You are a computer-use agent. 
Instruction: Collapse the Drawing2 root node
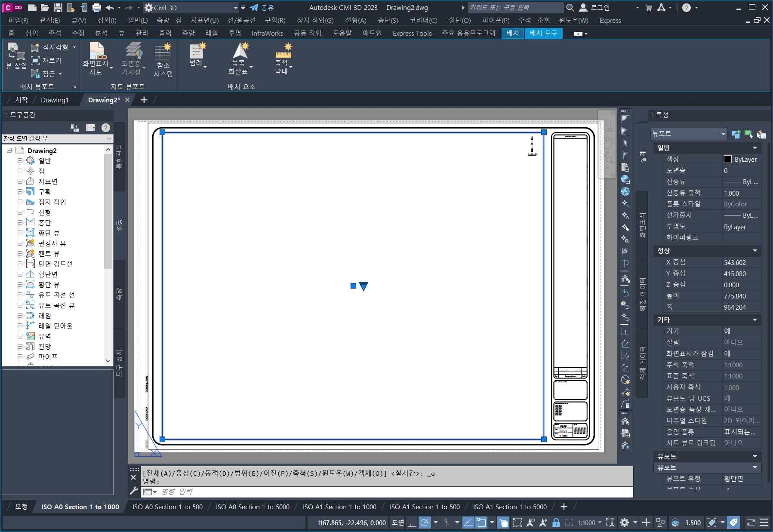click(x=9, y=151)
